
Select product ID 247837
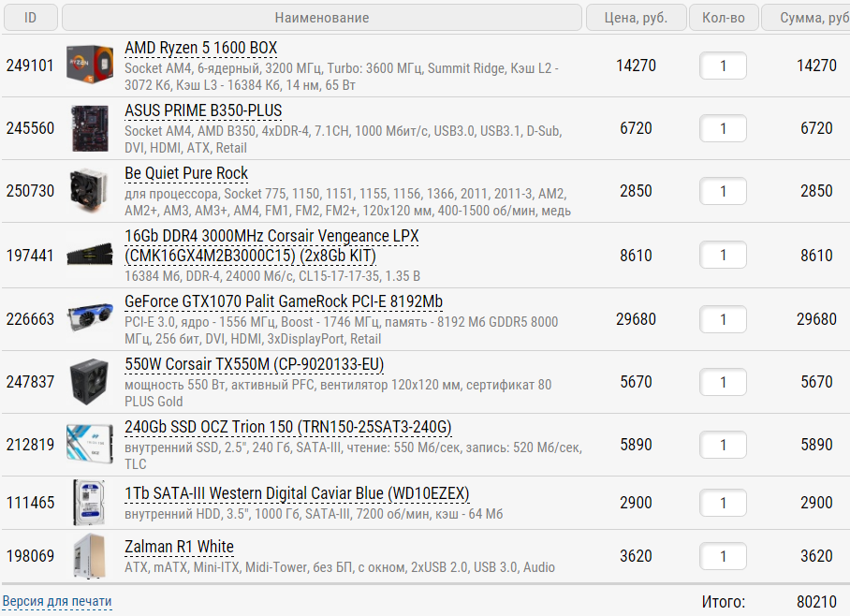pos(30,382)
